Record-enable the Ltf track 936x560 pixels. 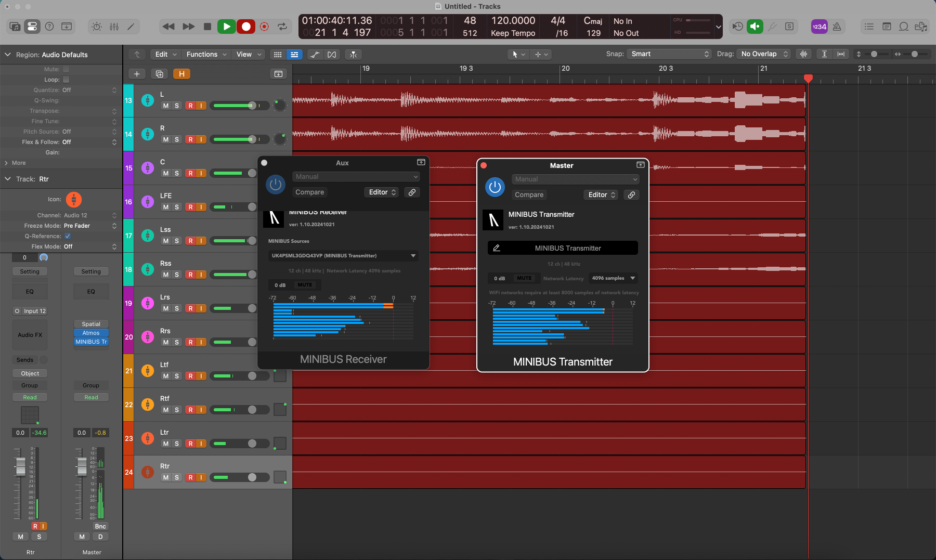pyautogui.click(x=191, y=376)
